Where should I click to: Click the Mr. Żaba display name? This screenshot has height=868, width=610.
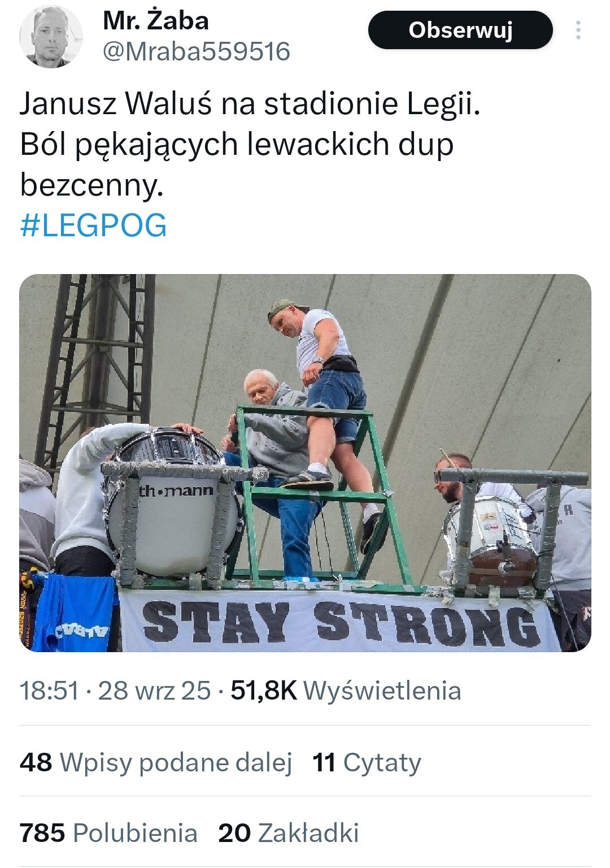pyautogui.click(x=156, y=21)
